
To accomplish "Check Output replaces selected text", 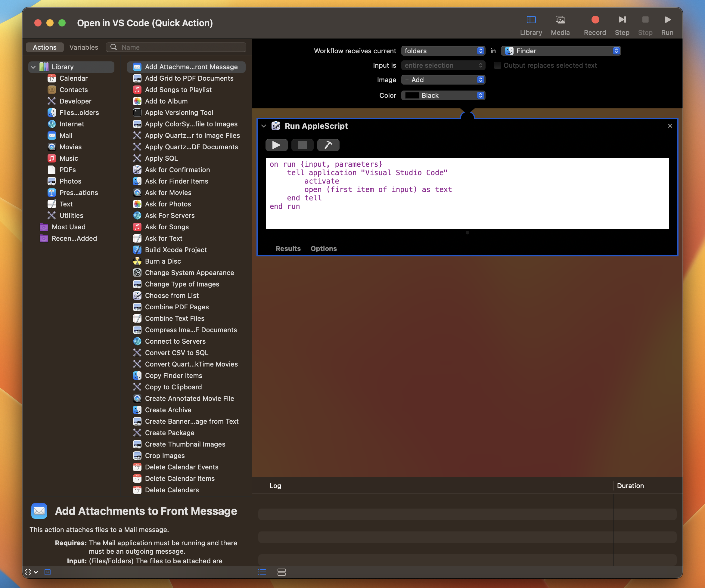I will (497, 65).
